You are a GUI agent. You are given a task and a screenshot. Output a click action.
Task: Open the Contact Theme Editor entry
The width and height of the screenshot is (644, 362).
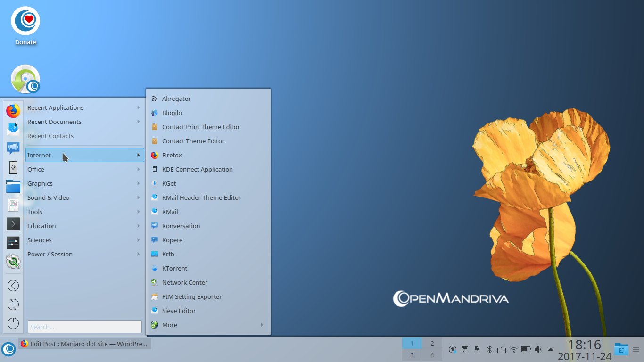tap(208, 141)
